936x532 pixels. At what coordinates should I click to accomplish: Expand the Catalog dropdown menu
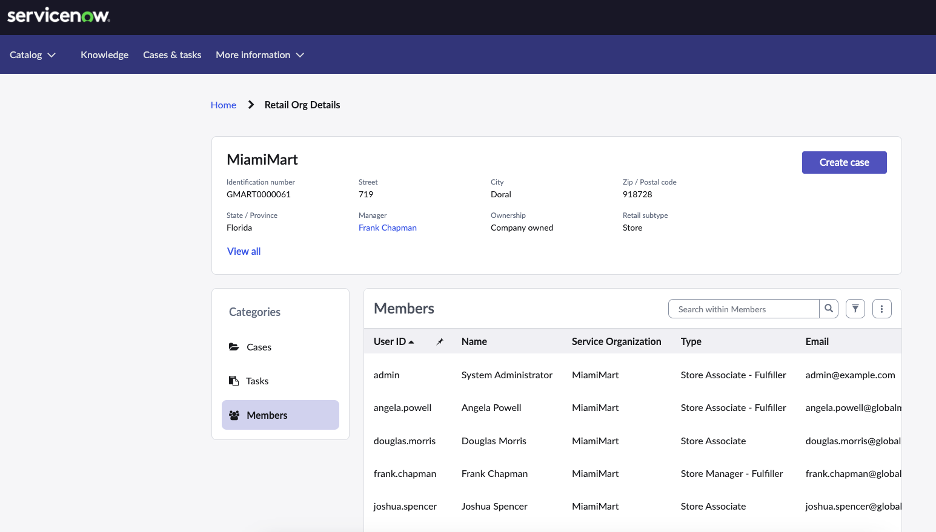coord(33,54)
